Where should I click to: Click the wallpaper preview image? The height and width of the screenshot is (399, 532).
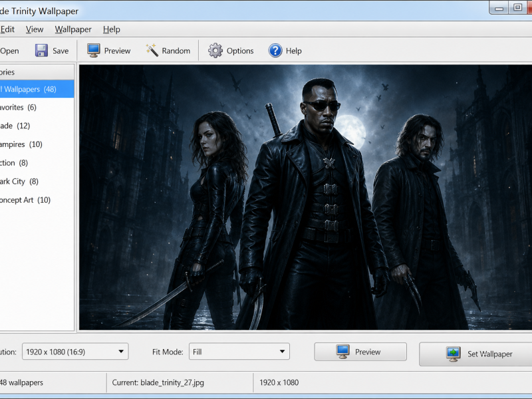305,197
